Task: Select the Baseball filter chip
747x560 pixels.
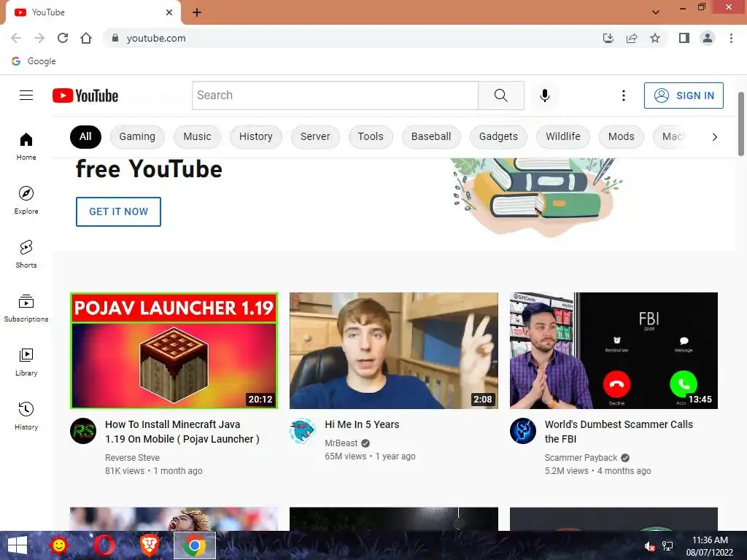Action: 431,136
